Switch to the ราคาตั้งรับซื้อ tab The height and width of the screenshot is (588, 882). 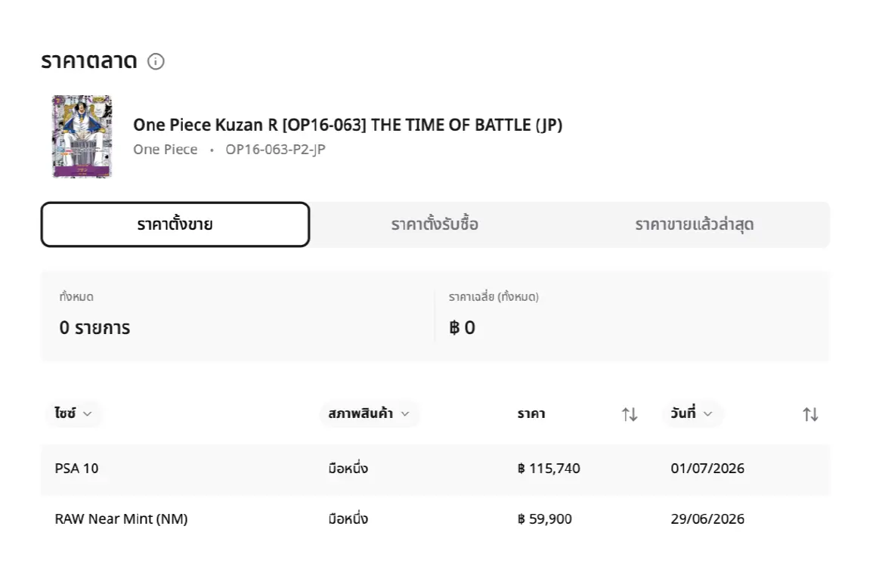pyautogui.click(x=435, y=224)
